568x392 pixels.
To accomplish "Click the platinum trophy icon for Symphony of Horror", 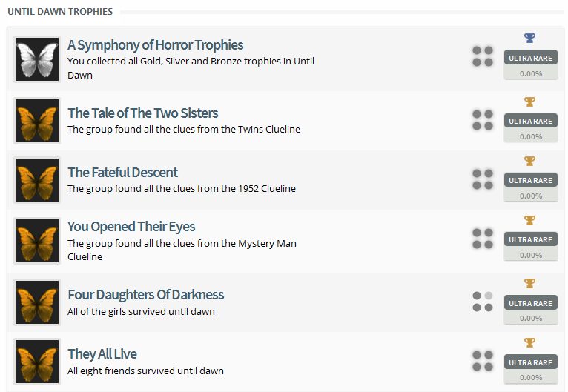I will click(529, 38).
